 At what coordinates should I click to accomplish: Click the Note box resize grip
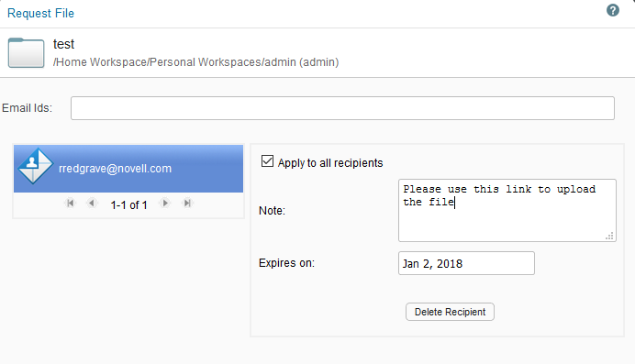[609, 236]
